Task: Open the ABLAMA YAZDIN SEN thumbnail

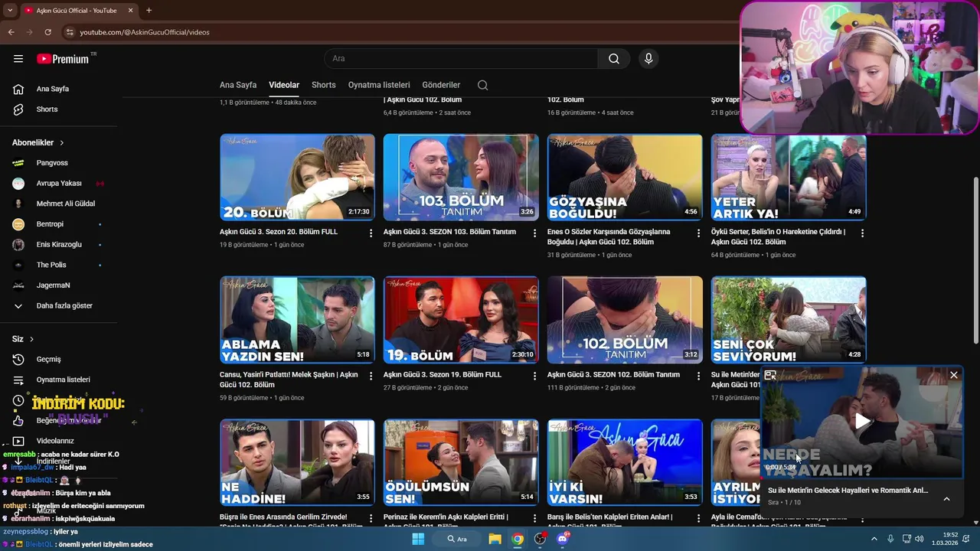Action: click(x=297, y=320)
